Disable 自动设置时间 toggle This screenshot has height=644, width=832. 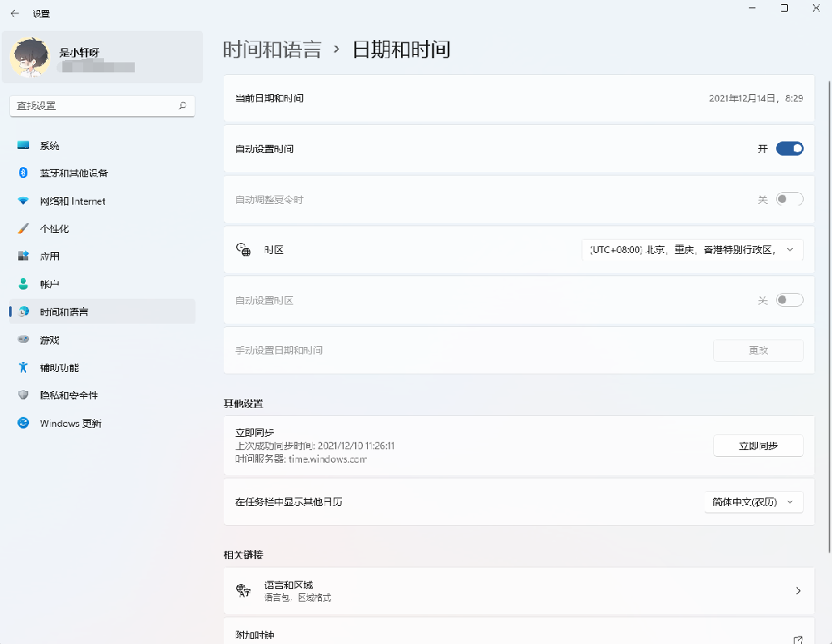pos(789,148)
